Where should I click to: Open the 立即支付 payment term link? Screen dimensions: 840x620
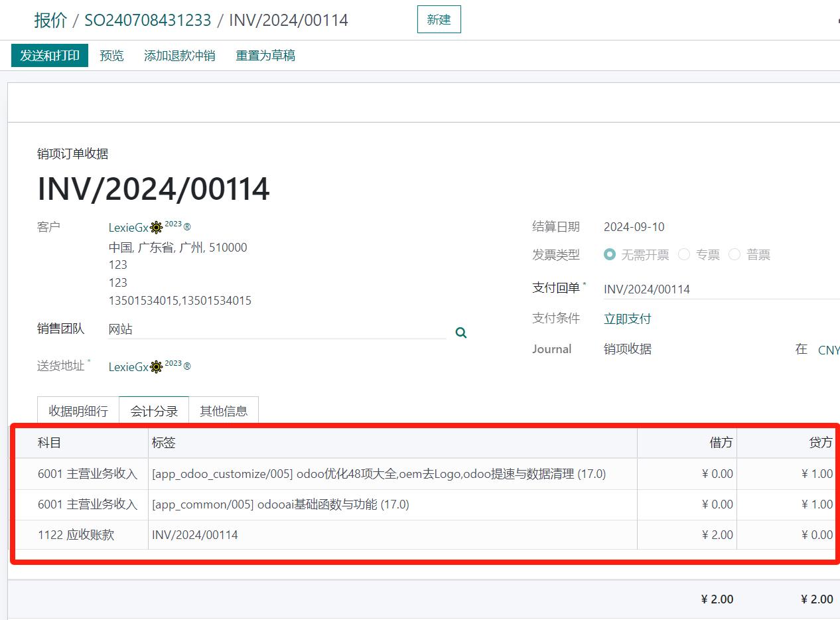[x=627, y=319]
